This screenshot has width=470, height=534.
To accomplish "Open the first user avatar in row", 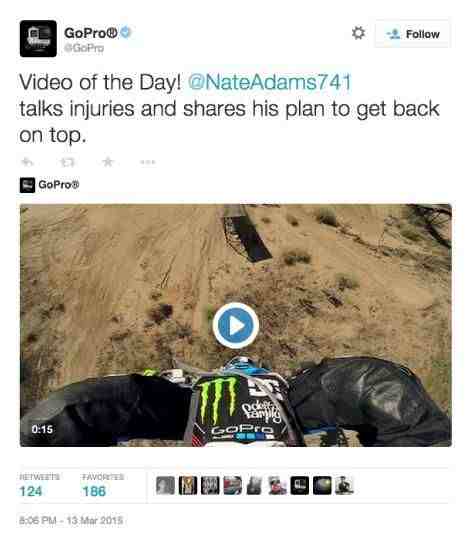I will tap(165, 485).
